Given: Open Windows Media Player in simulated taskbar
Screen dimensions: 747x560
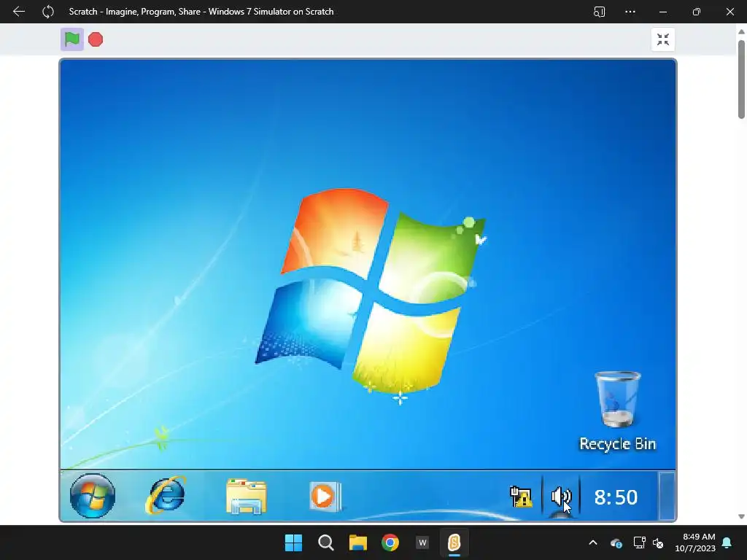Looking at the screenshot, I should (325, 496).
